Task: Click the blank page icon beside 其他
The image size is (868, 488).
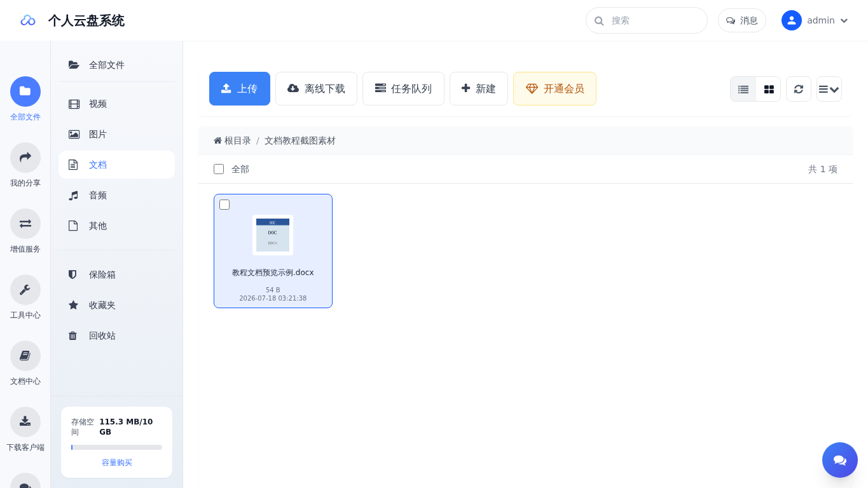Action: 73,226
